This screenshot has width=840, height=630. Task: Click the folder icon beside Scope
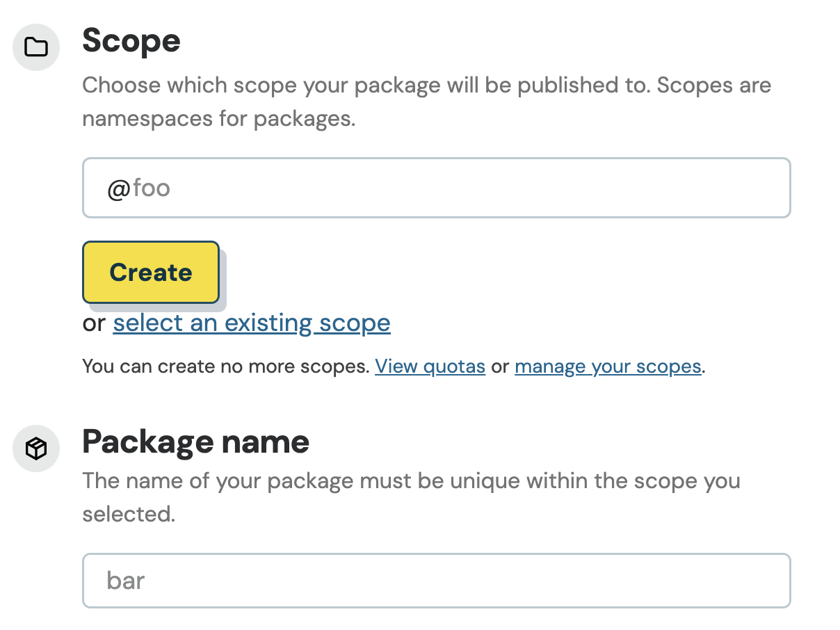pyautogui.click(x=36, y=47)
